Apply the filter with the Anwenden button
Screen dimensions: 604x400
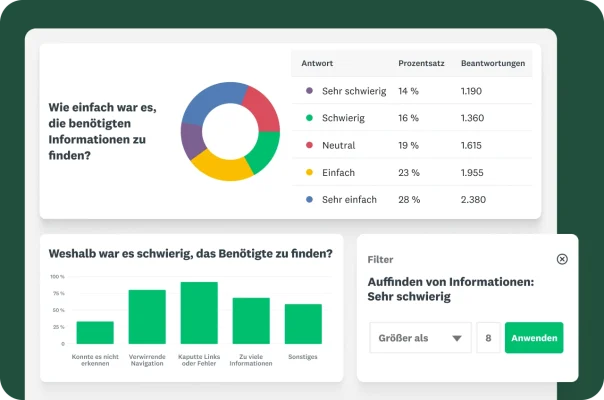point(534,338)
